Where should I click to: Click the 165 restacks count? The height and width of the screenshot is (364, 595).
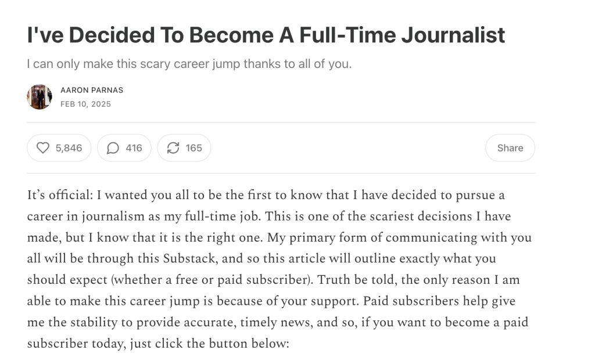click(194, 148)
